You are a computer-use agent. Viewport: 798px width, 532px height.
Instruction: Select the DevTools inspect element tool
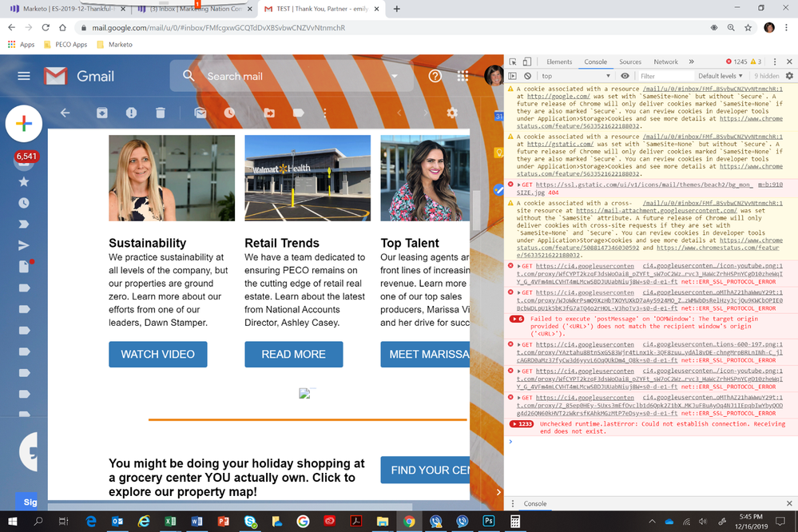click(513, 62)
